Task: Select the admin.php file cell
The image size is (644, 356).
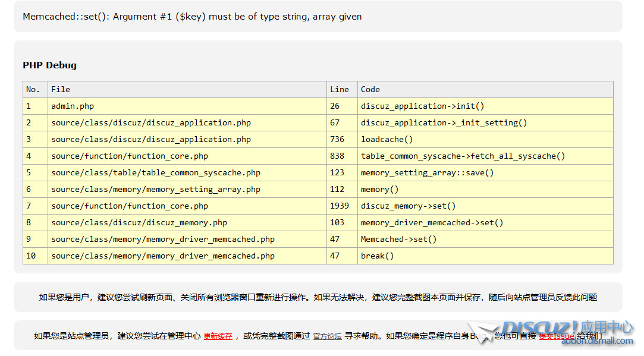Action: pyautogui.click(x=73, y=106)
